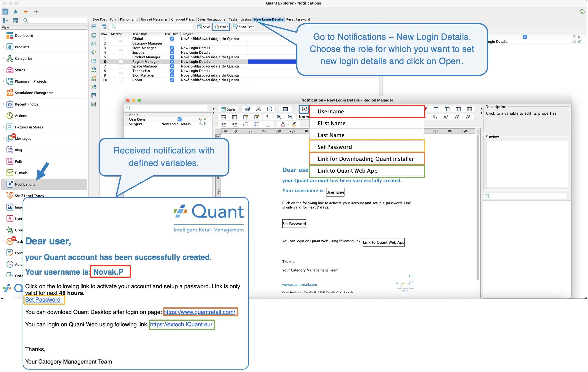Toggle Use Own checkbox in Basic properties
The height and width of the screenshot is (372, 588).
point(179,119)
